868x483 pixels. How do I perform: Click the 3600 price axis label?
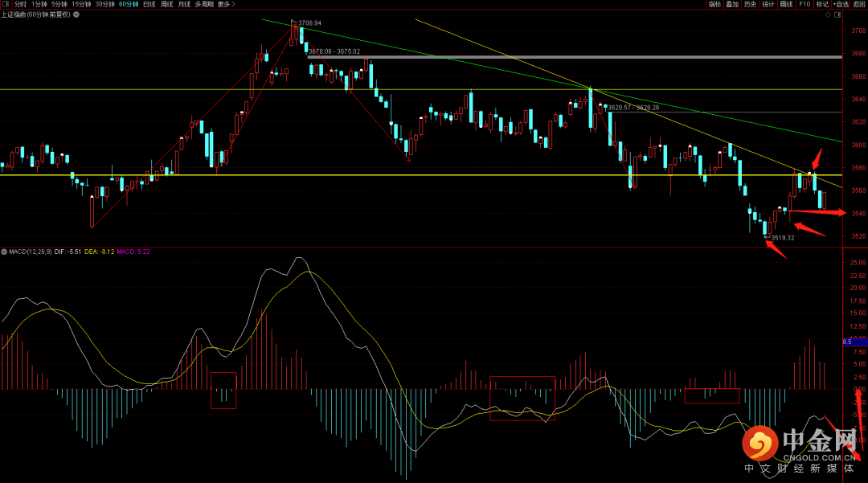click(858, 145)
